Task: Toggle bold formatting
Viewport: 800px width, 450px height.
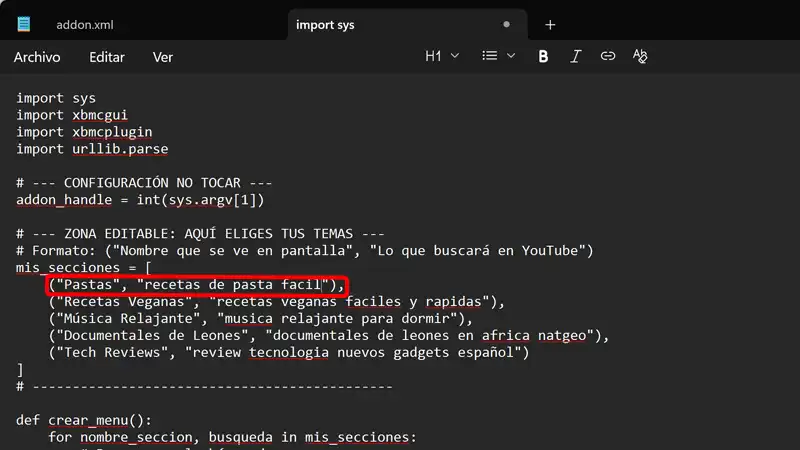Action: pyautogui.click(x=543, y=57)
